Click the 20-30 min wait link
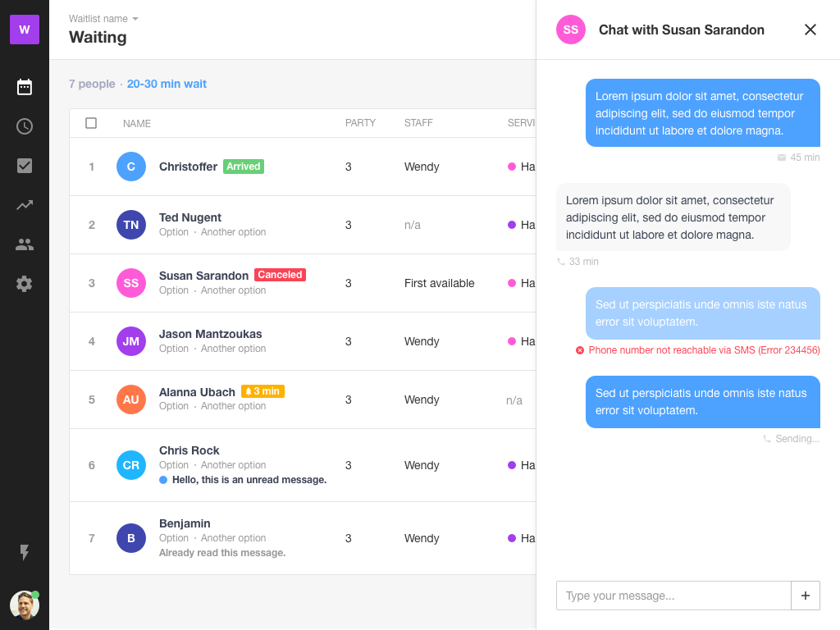Screen dimensions: 840x630 (x=167, y=84)
